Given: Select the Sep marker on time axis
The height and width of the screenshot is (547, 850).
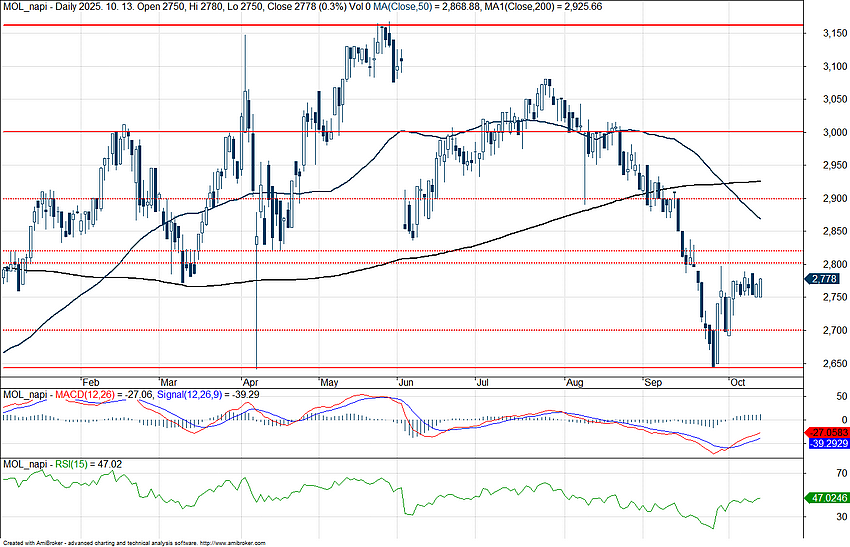Looking at the screenshot, I should point(653,382).
